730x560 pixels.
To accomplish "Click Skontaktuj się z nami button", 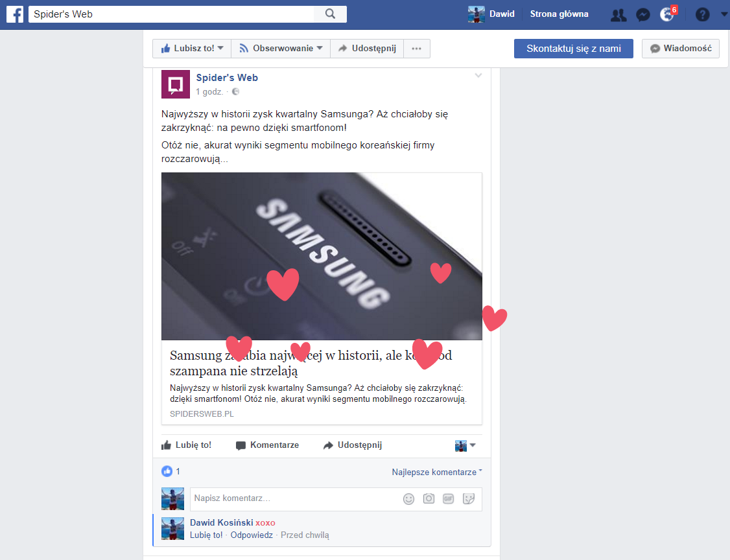I will (x=574, y=49).
